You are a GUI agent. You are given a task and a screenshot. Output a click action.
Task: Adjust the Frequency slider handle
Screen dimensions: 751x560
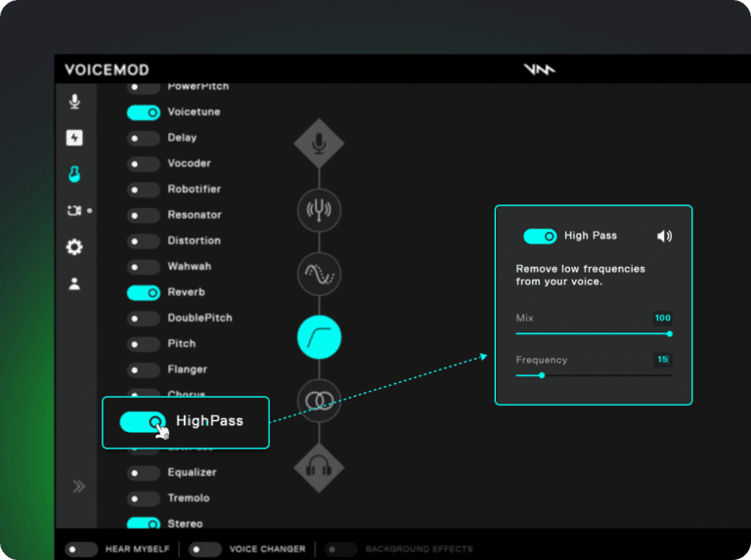541,375
